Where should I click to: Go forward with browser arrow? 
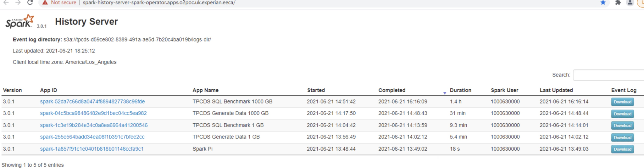[x=18, y=3]
